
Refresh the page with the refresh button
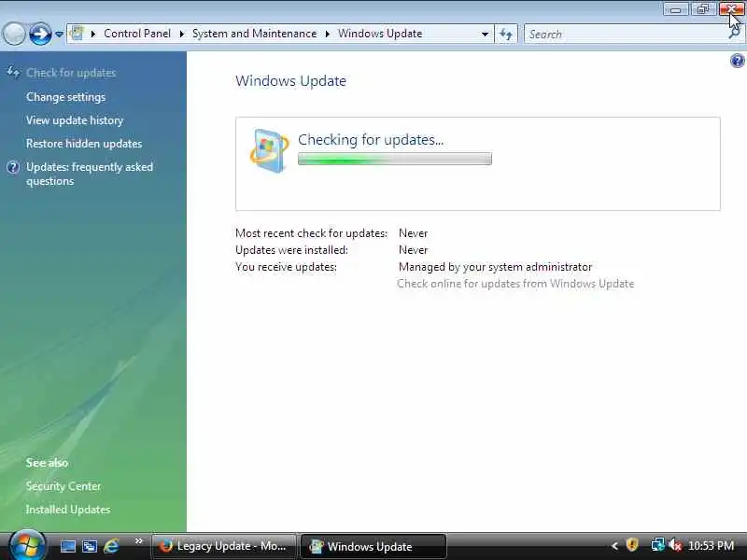(x=506, y=34)
